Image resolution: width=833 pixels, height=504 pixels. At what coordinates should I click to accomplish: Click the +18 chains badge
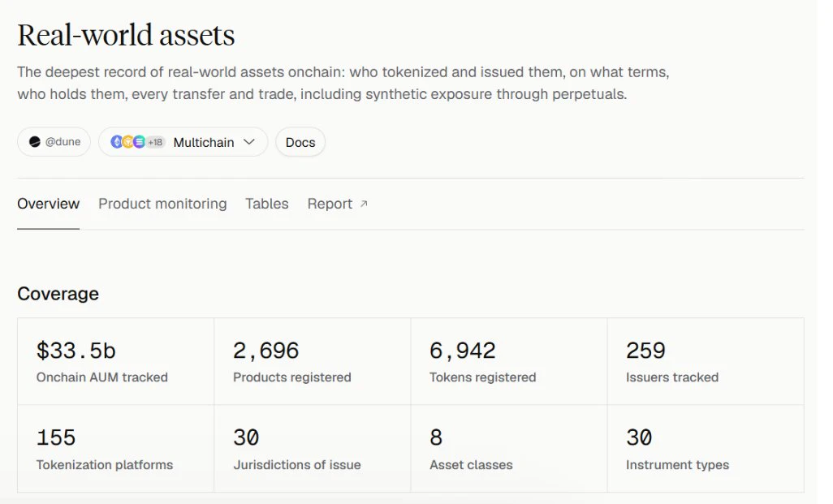(x=155, y=142)
